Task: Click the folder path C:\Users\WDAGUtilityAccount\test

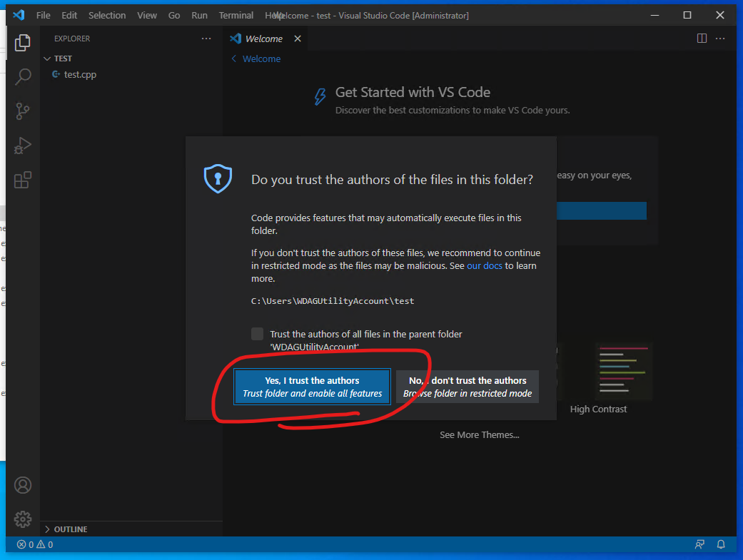Action: (x=333, y=301)
